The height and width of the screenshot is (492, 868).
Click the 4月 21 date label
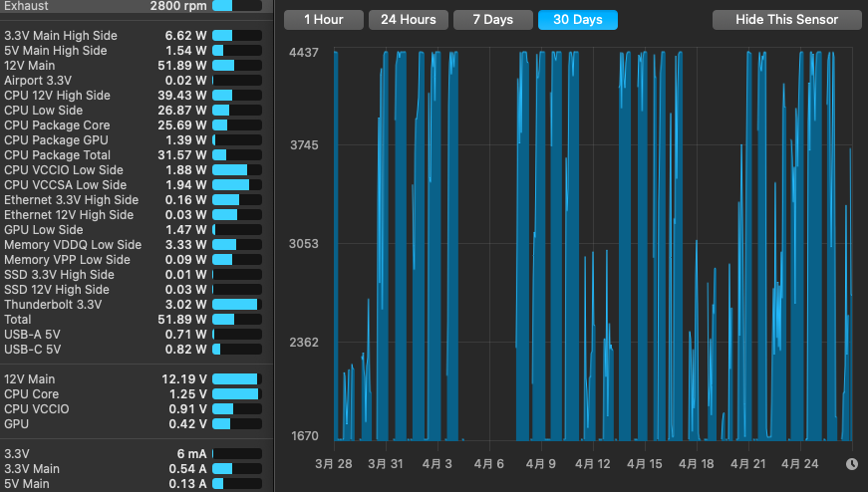[747, 464]
